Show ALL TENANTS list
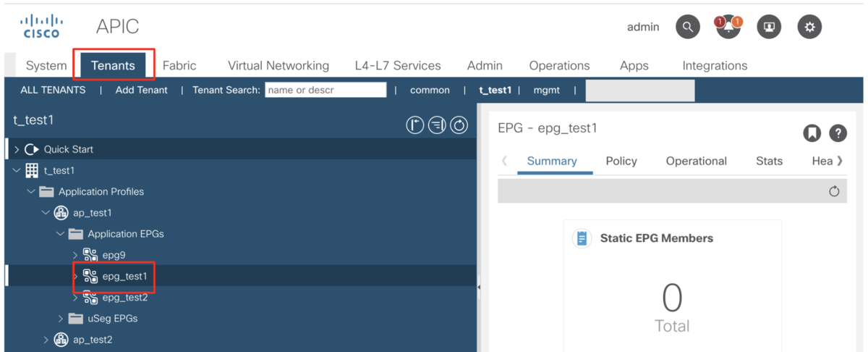This screenshot has height=352, width=868. tap(53, 90)
